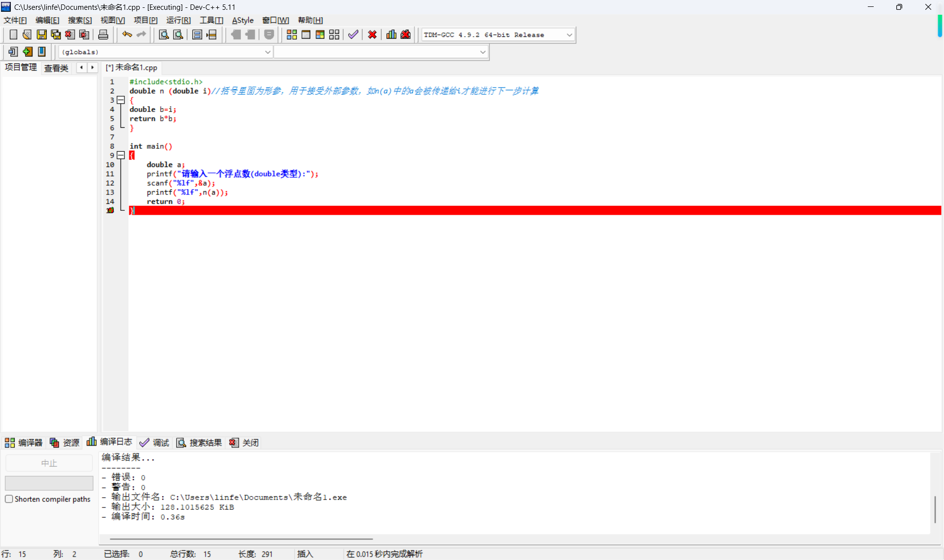Click the Save file icon

point(42,34)
